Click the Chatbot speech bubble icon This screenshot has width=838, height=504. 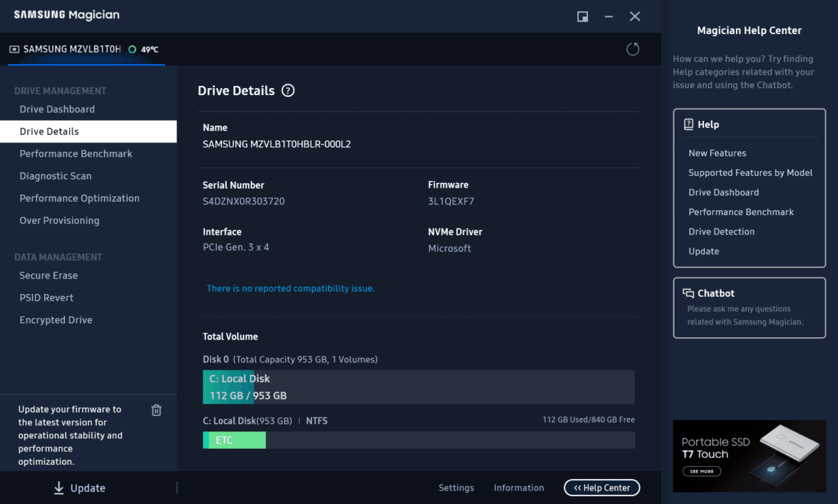688,293
